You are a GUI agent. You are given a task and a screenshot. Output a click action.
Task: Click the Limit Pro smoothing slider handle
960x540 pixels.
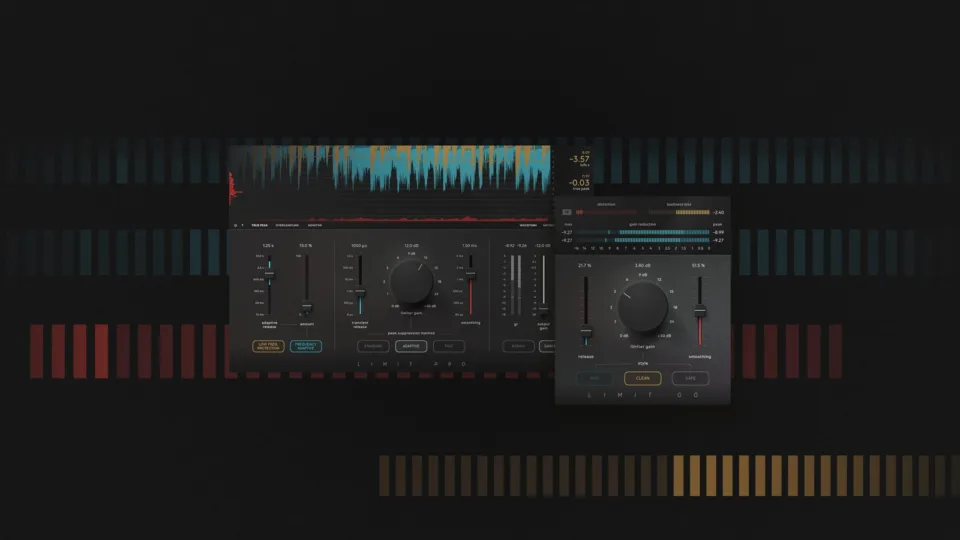tap(470, 274)
